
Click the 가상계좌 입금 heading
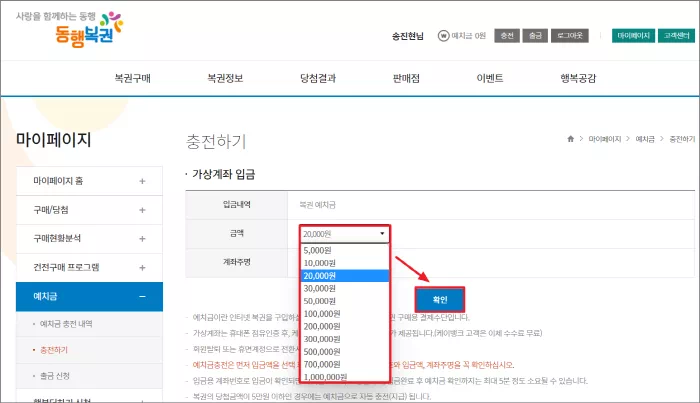tap(224, 174)
